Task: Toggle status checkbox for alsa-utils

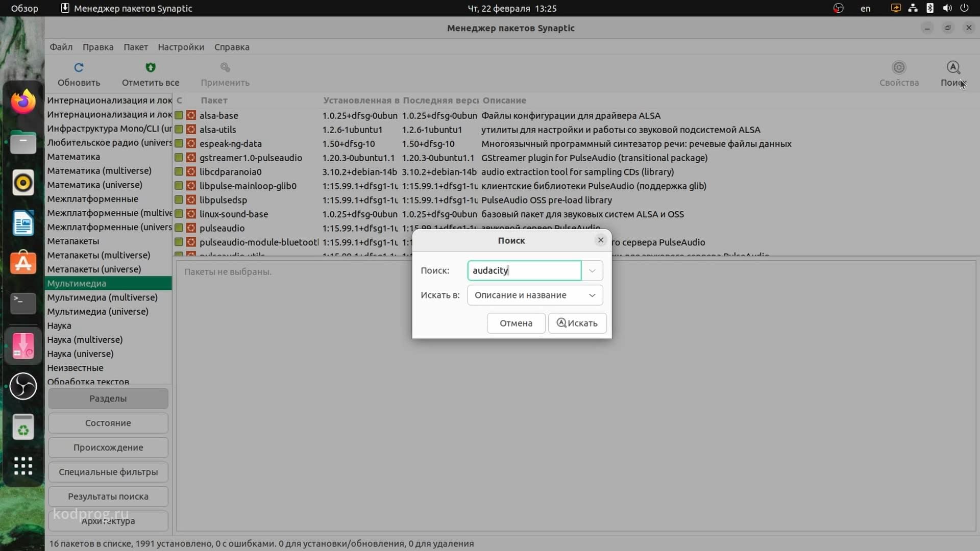Action: pos(179,130)
